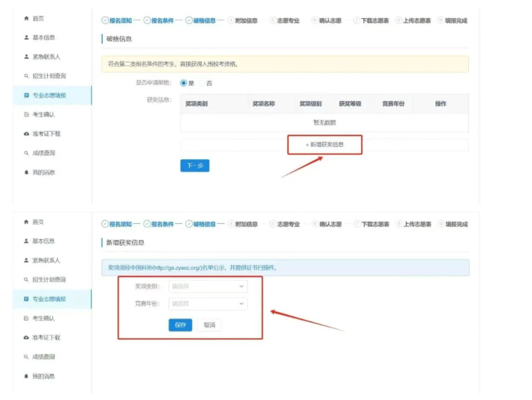Click the 首页 home icon on the 破格信息 page
Viewport: 532px width, 400px height.
(x=27, y=18)
